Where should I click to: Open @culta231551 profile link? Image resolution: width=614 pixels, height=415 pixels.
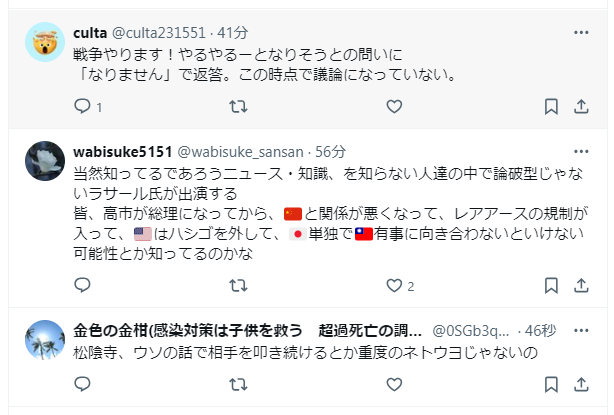(162, 32)
